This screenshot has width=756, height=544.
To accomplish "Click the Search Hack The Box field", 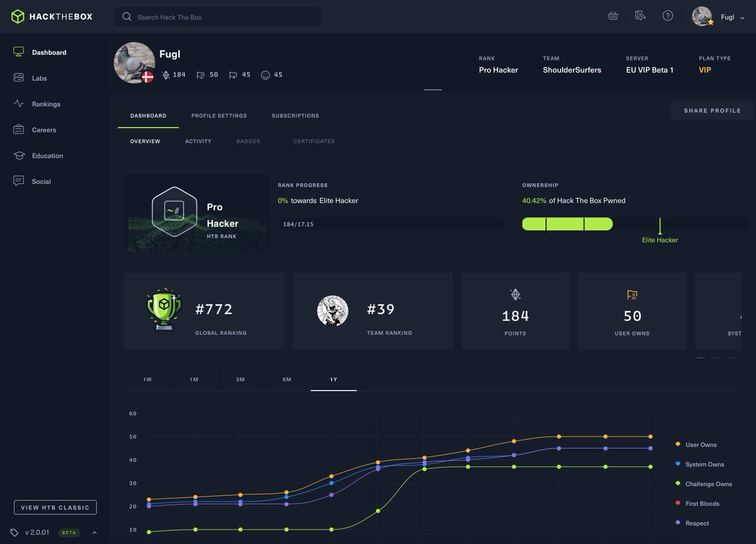I will [217, 17].
